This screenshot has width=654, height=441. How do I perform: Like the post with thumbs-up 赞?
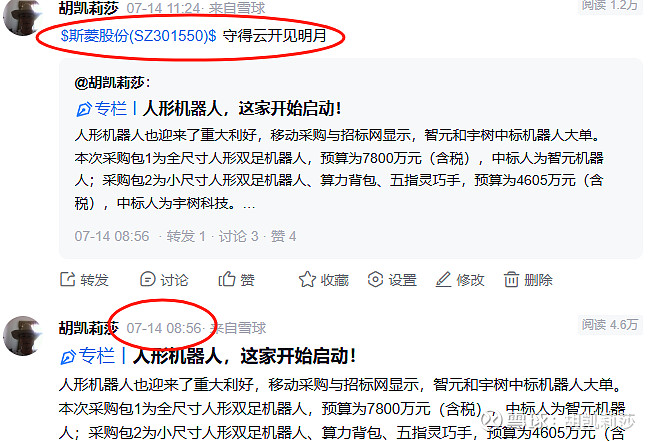tap(227, 279)
